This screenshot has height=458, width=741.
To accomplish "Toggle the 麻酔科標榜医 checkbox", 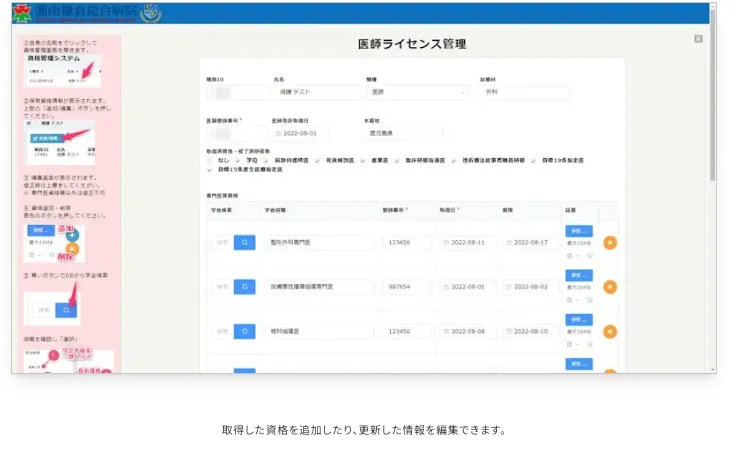I will pos(266,161).
